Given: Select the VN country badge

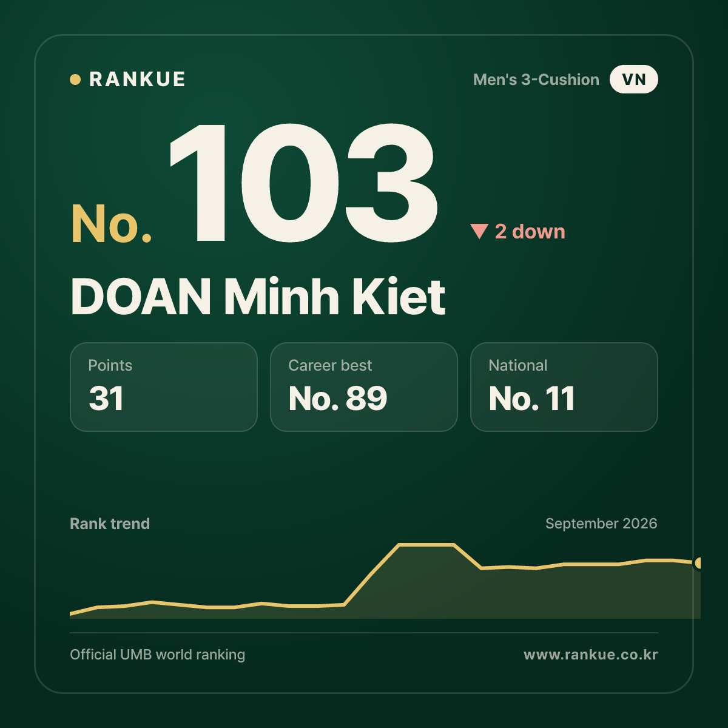Looking at the screenshot, I should (x=634, y=79).
